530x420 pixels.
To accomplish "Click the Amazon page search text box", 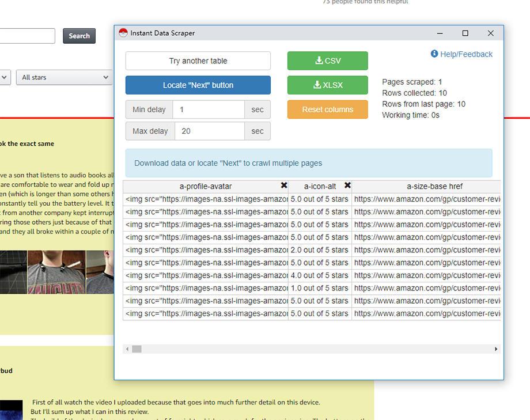I will [27, 36].
